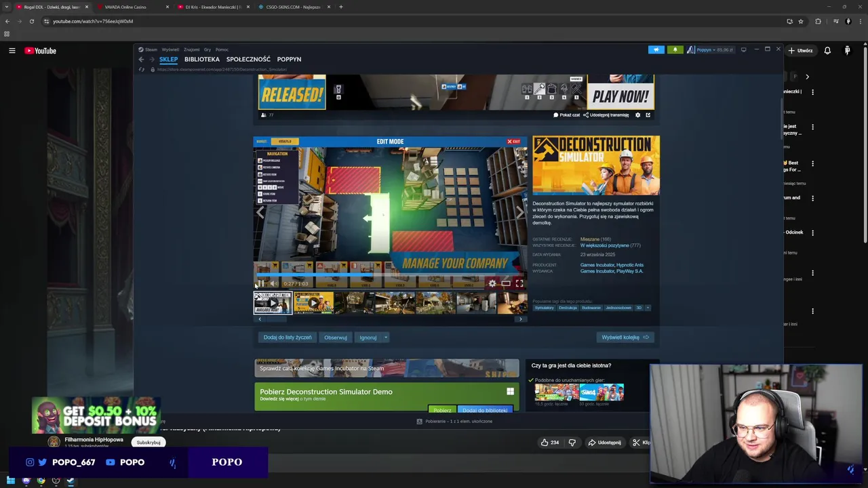868x488 pixels.
Task: Open the Znajomi menu in Steam
Action: coord(191,49)
